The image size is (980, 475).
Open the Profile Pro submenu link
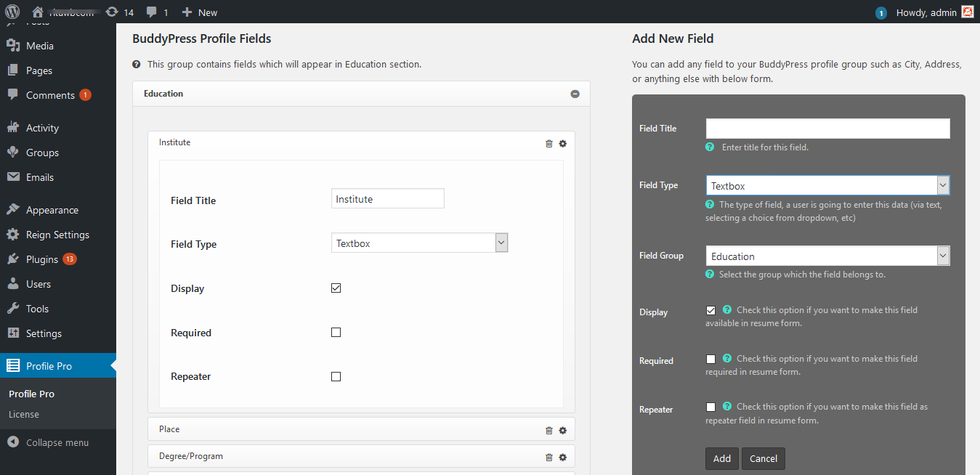(x=31, y=394)
